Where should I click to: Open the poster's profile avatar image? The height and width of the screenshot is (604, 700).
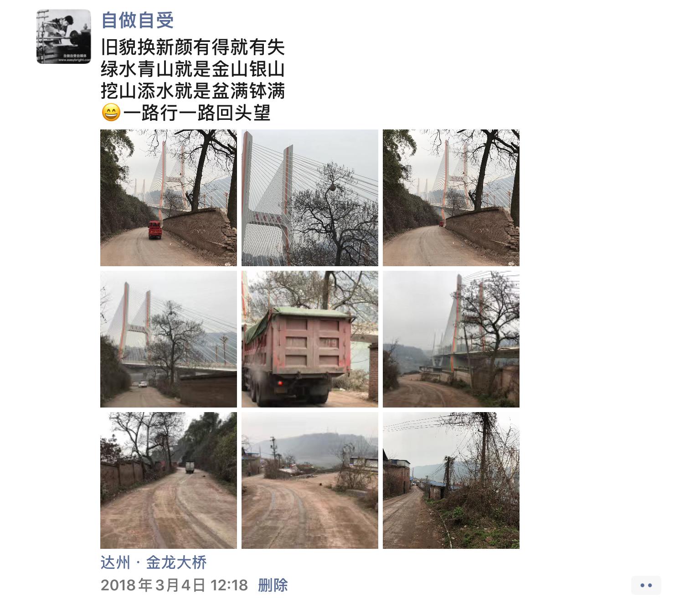64,36
